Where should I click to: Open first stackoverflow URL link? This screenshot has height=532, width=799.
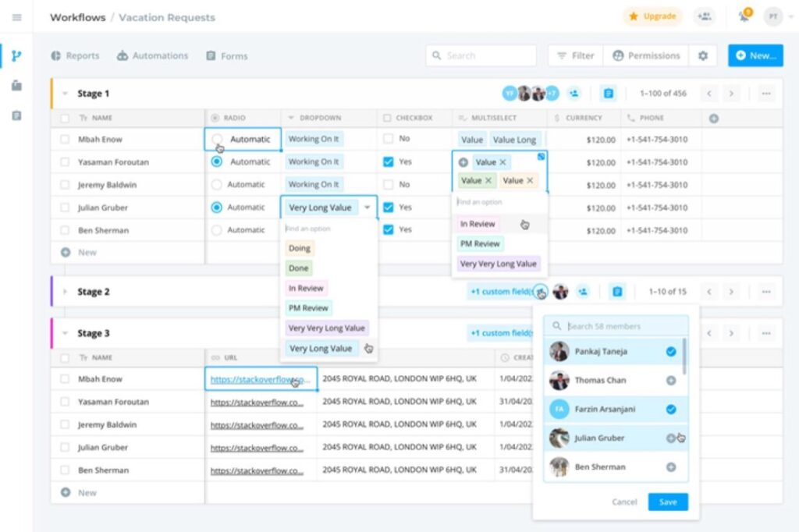coord(260,379)
